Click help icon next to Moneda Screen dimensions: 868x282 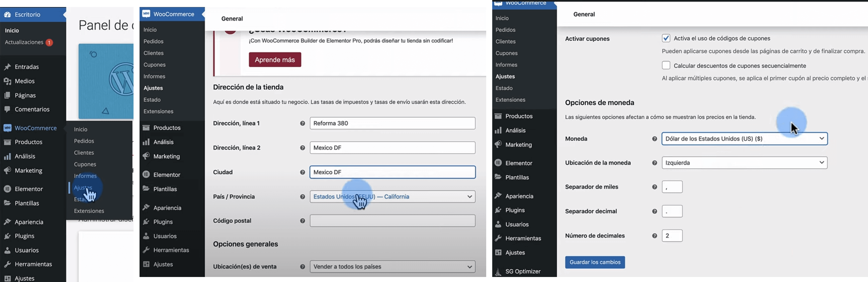coord(655,139)
